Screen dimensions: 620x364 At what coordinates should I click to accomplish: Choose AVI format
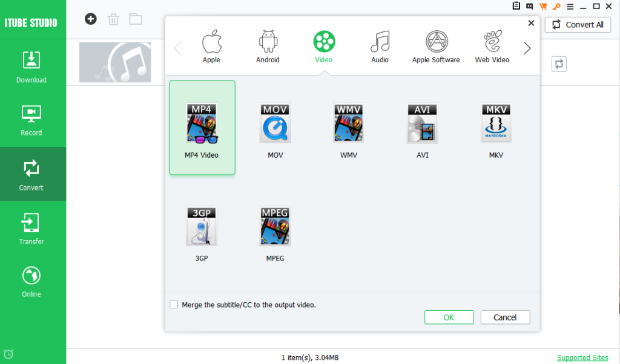[422, 131]
